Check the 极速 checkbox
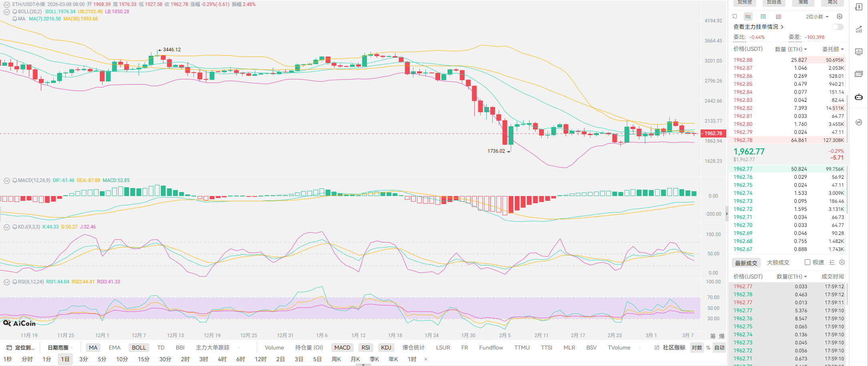Viewport: 868px width, 366px height. point(808,262)
